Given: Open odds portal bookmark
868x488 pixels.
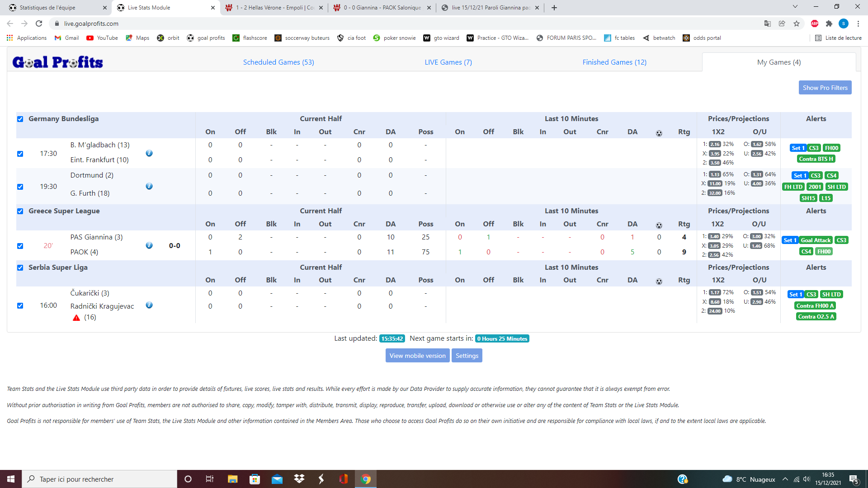Looking at the screenshot, I should [702, 38].
